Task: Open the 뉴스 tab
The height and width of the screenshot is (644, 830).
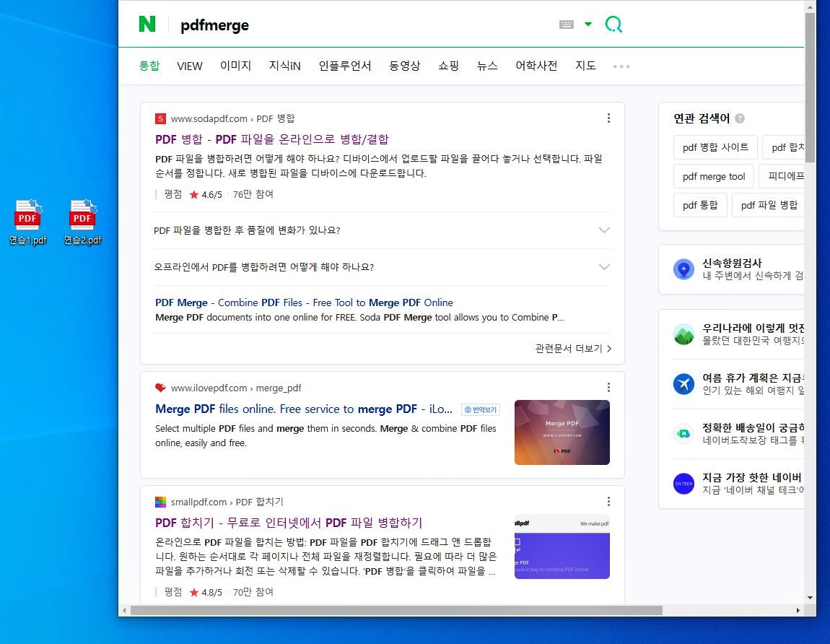Action: [487, 66]
